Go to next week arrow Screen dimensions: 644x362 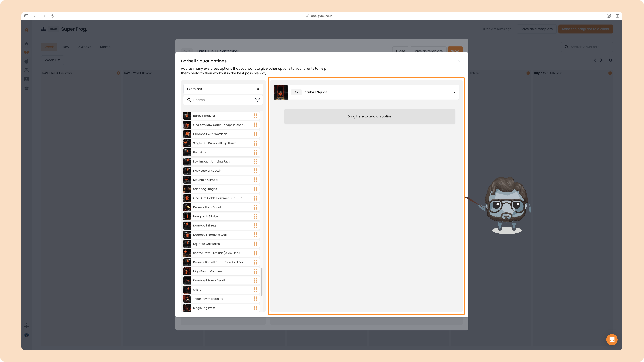point(601,60)
